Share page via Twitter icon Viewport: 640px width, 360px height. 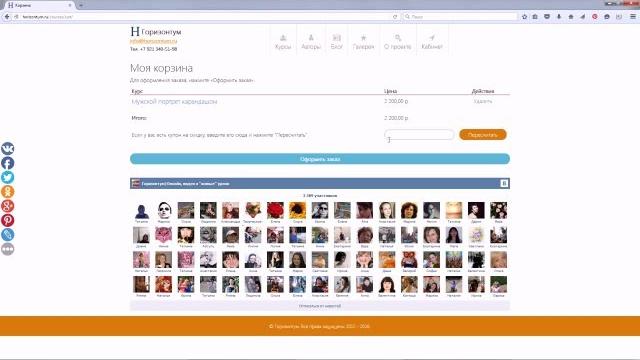tap(7, 177)
